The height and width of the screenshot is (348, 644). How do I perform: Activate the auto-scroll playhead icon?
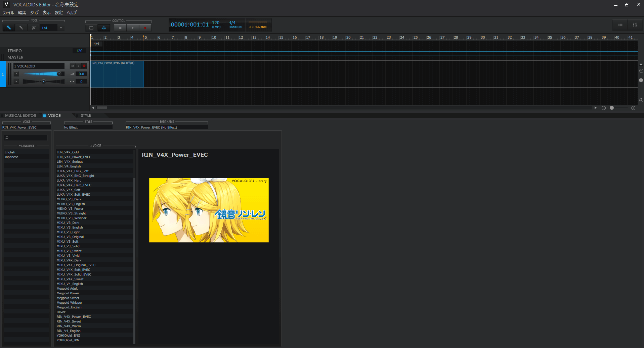point(104,28)
